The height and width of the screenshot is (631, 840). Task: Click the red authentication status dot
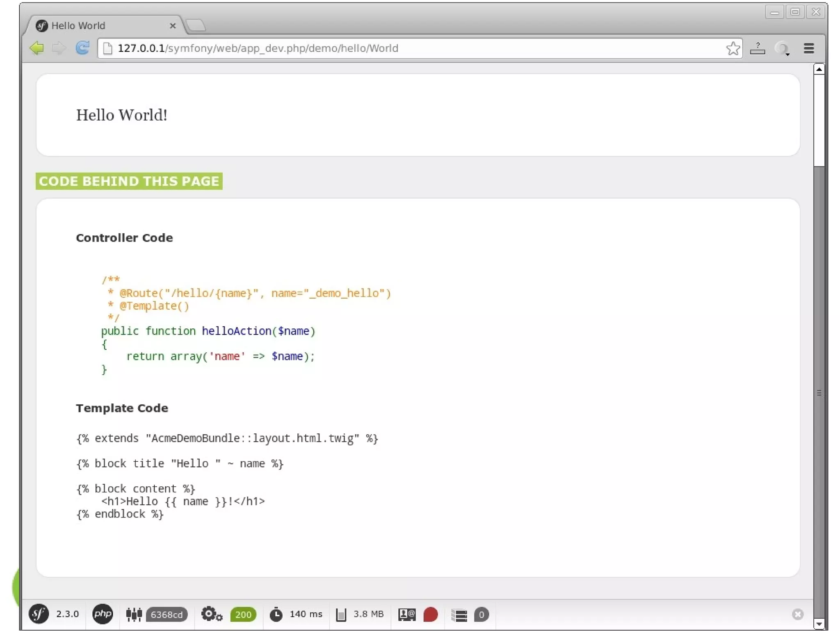click(x=431, y=614)
